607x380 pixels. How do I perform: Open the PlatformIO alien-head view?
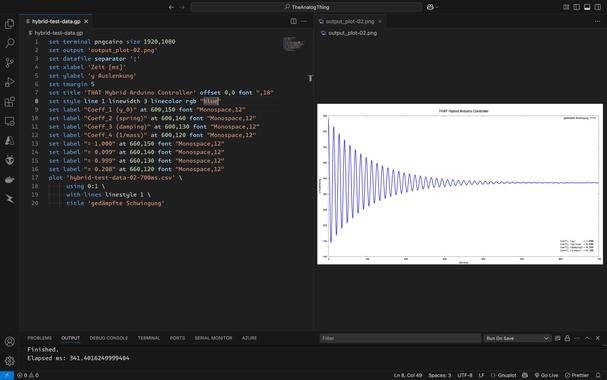coord(9,160)
